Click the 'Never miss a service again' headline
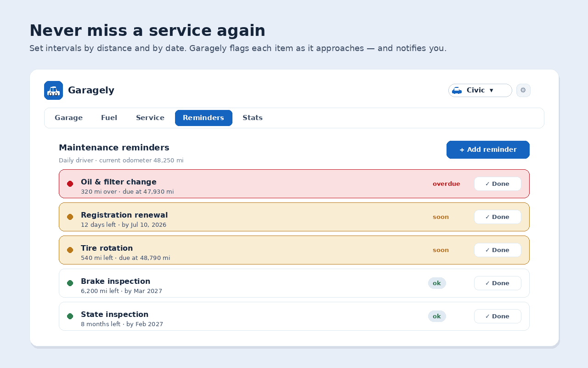Image resolution: width=588 pixels, height=368 pixels. click(x=147, y=30)
